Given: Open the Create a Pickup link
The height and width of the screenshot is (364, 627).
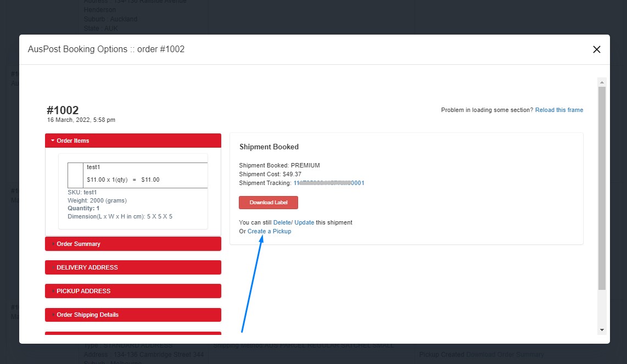Looking at the screenshot, I should coord(269,231).
